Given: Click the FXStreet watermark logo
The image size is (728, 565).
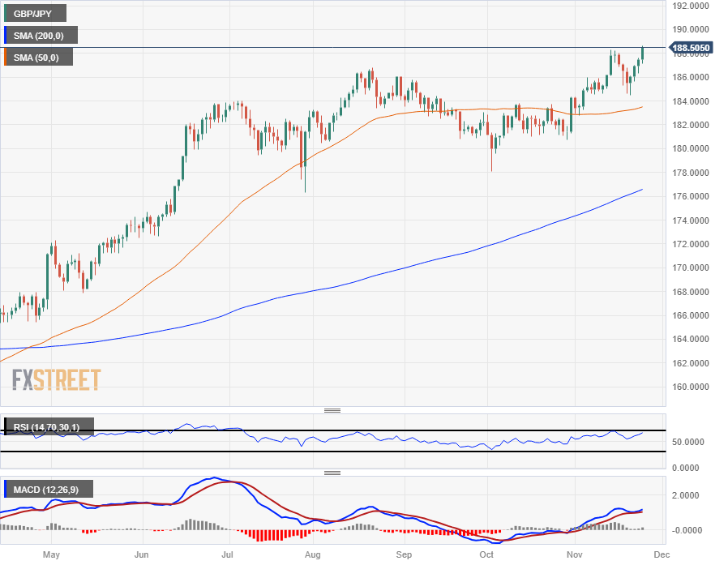Looking at the screenshot, I should tap(56, 379).
